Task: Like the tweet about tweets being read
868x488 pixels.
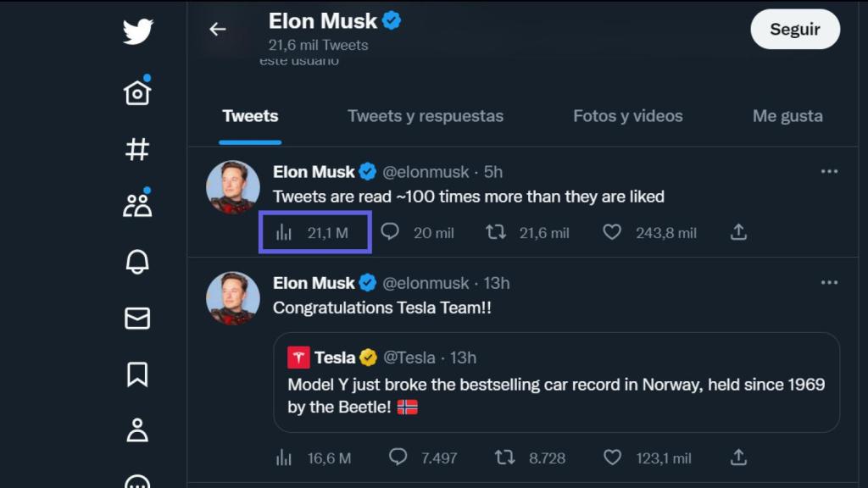Action: coord(612,231)
